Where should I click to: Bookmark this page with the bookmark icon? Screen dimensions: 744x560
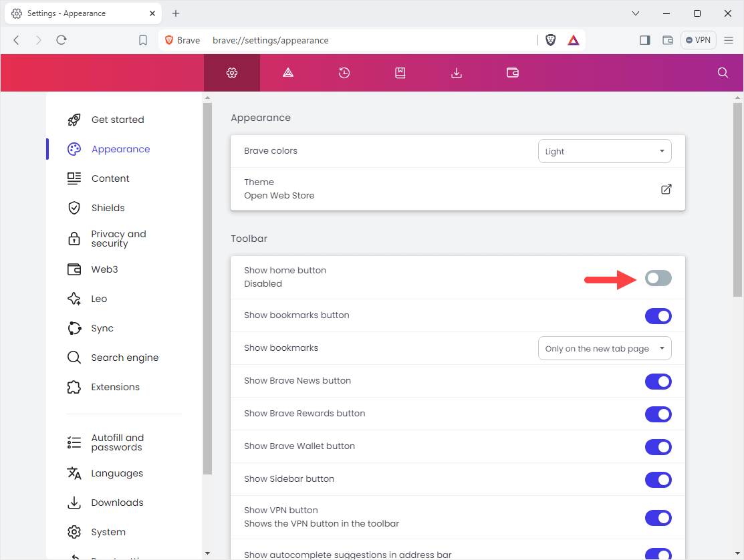(143, 40)
